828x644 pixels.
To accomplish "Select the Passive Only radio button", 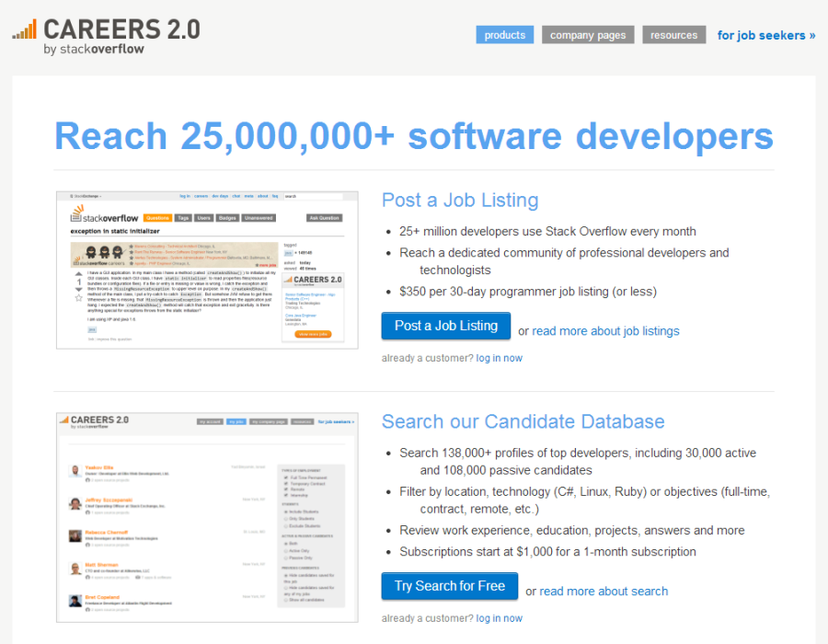I will 285,558.
